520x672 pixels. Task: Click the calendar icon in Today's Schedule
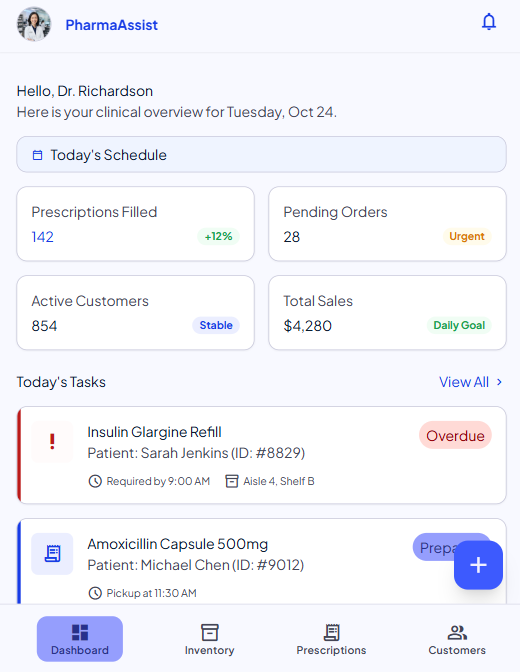point(38,155)
